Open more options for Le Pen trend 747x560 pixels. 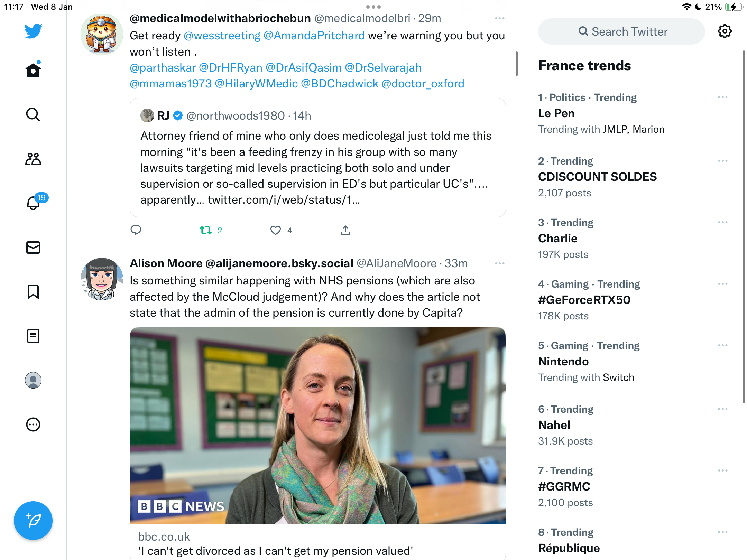[x=723, y=97]
